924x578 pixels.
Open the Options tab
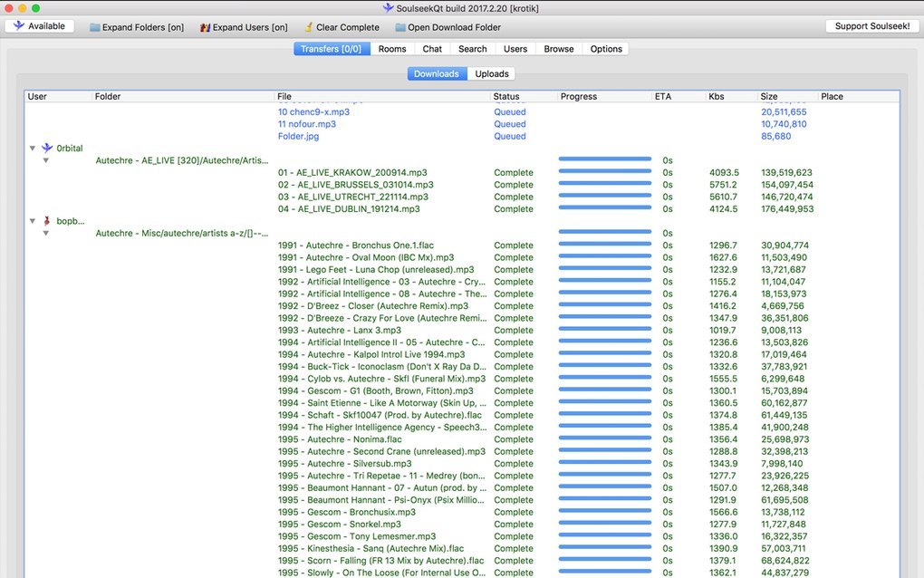(606, 49)
